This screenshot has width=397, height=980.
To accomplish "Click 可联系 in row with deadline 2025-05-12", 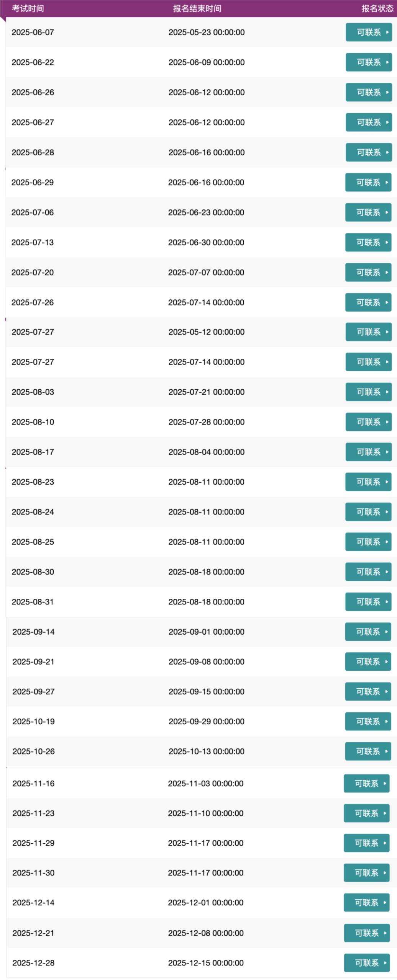I will 369,332.
